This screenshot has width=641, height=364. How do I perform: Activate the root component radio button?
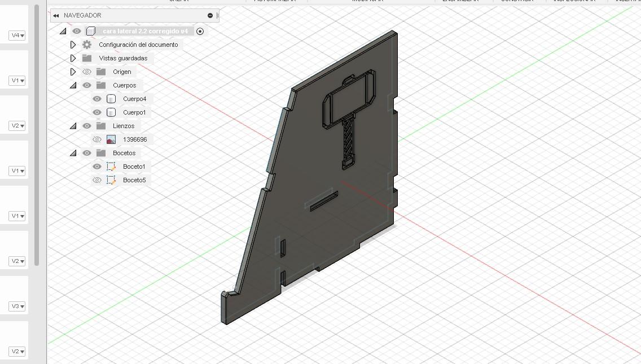(200, 31)
